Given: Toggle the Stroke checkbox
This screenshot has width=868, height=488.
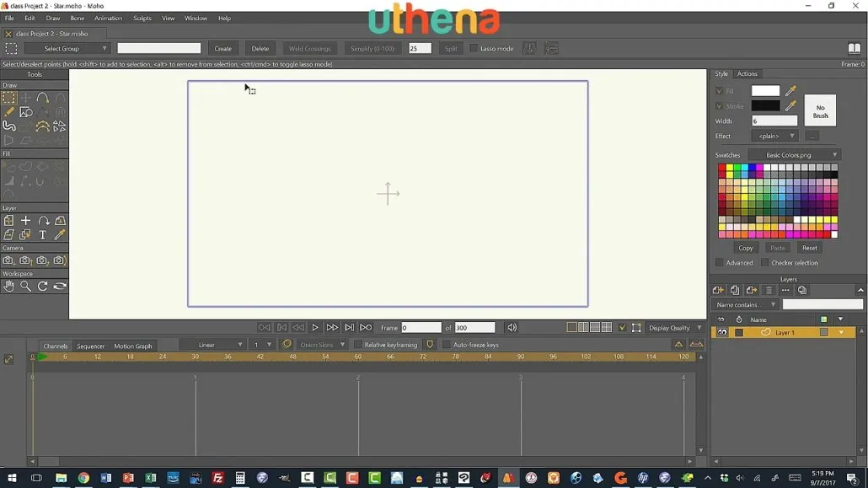Looking at the screenshot, I should click(x=719, y=106).
